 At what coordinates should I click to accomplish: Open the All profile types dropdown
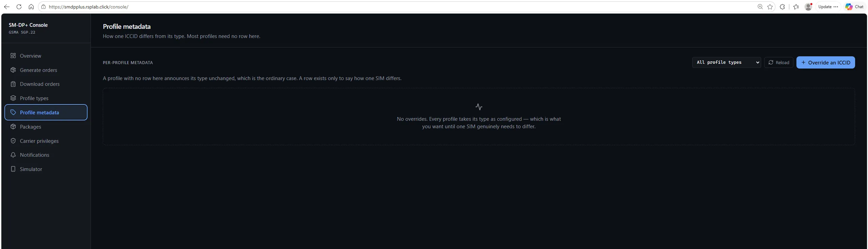727,62
